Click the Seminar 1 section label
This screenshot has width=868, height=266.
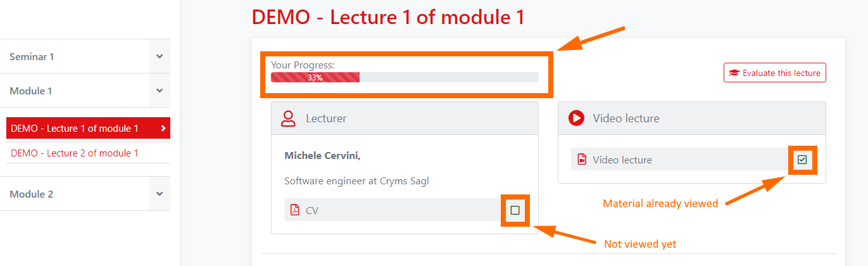[32, 56]
